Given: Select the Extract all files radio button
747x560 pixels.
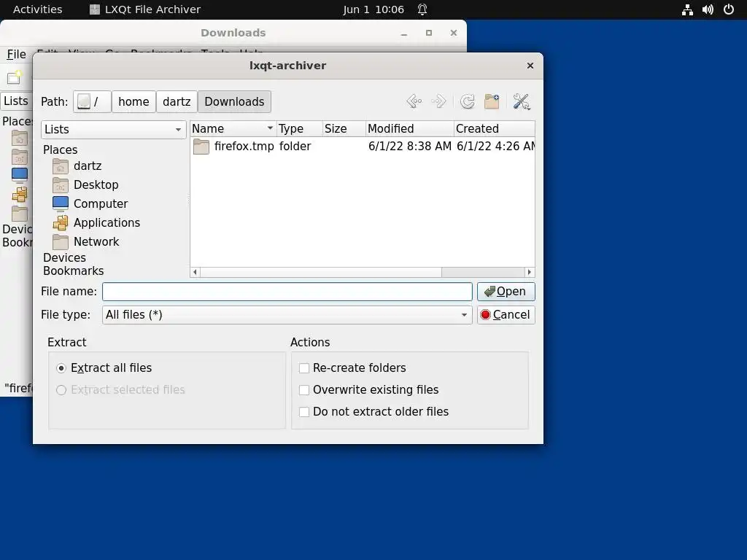Looking at the screenshot, I should [61, 368].
